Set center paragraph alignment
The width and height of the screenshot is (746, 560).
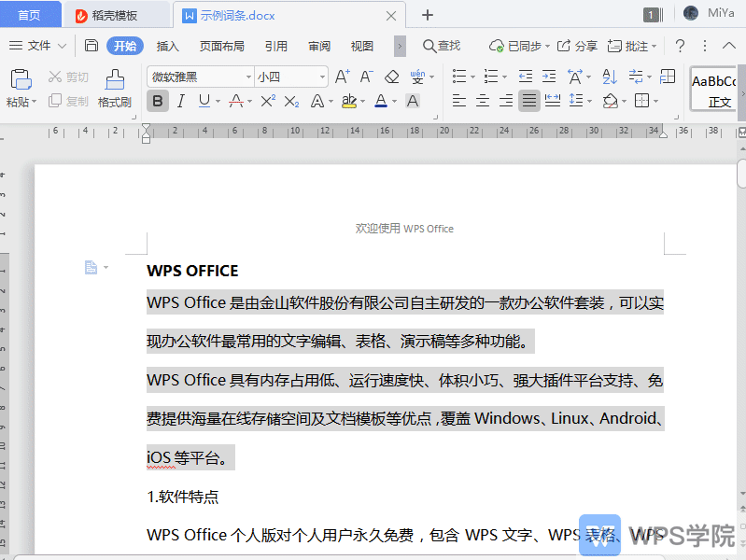[483, 101]
